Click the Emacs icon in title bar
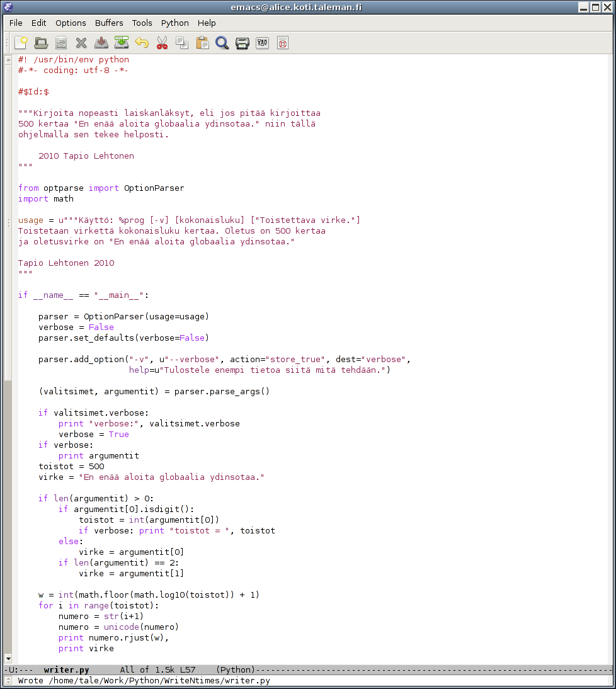The width and height of the screenshot is (616, 689). [8, 7]
